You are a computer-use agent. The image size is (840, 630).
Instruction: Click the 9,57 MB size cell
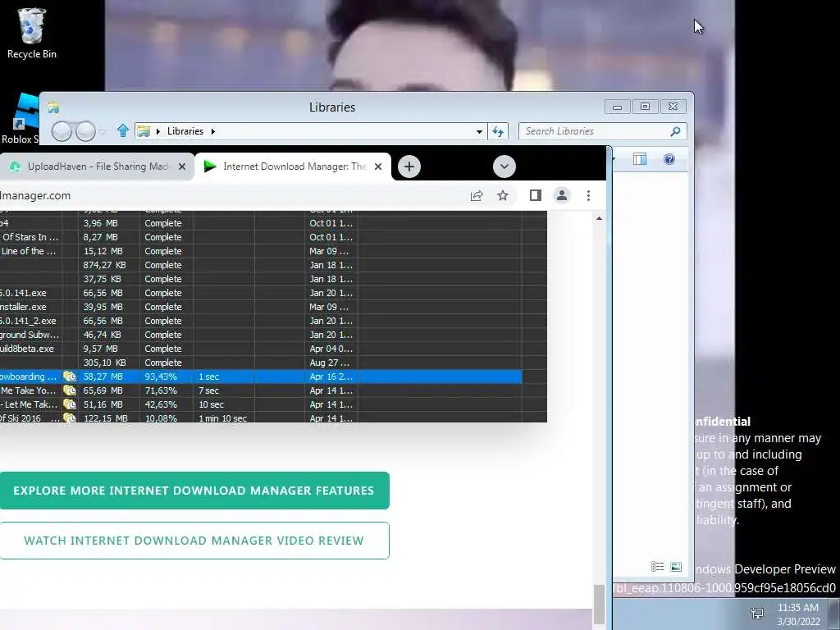point(101,349)
